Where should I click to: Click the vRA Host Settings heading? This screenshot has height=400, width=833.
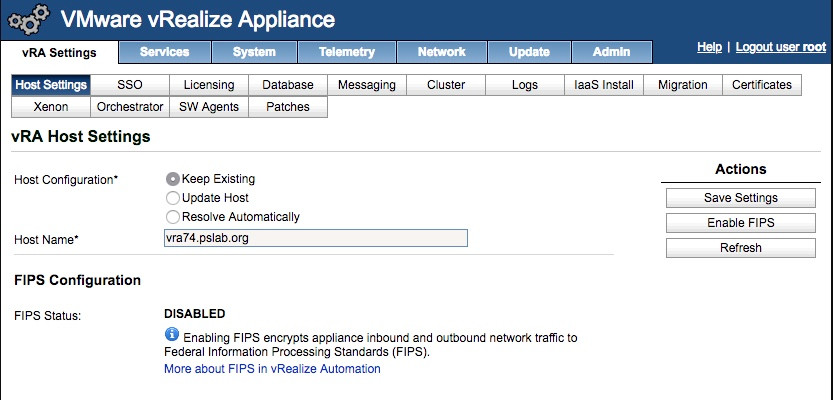click(81, 137)
